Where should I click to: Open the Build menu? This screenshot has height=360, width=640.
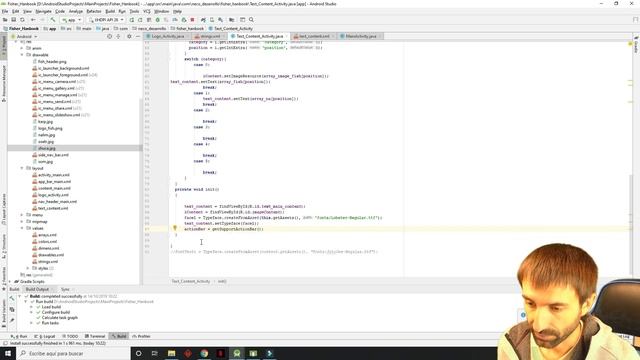pos(110,11)
